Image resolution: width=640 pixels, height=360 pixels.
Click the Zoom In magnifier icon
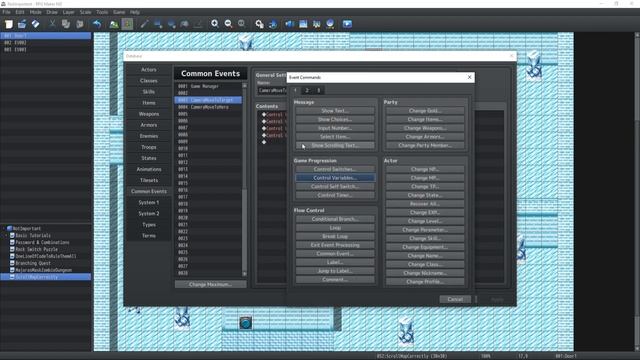pos(215,24)
